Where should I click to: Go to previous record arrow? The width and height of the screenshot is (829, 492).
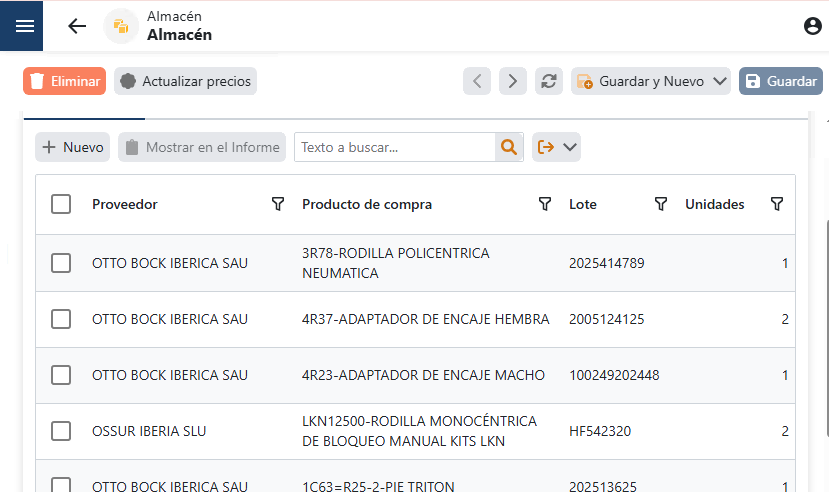pyautogui.click(x=477, y=81)
